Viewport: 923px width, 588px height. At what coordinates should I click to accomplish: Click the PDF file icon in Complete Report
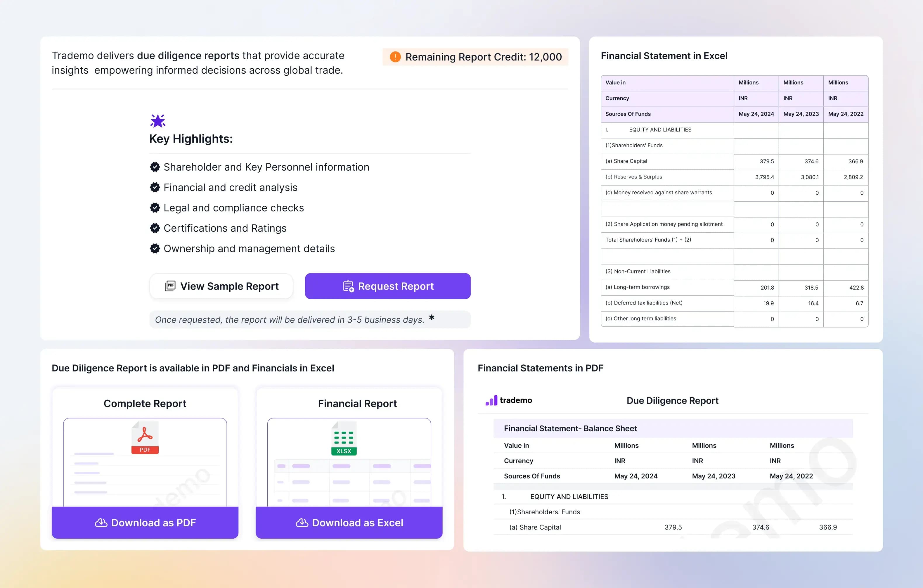[145, 437]
